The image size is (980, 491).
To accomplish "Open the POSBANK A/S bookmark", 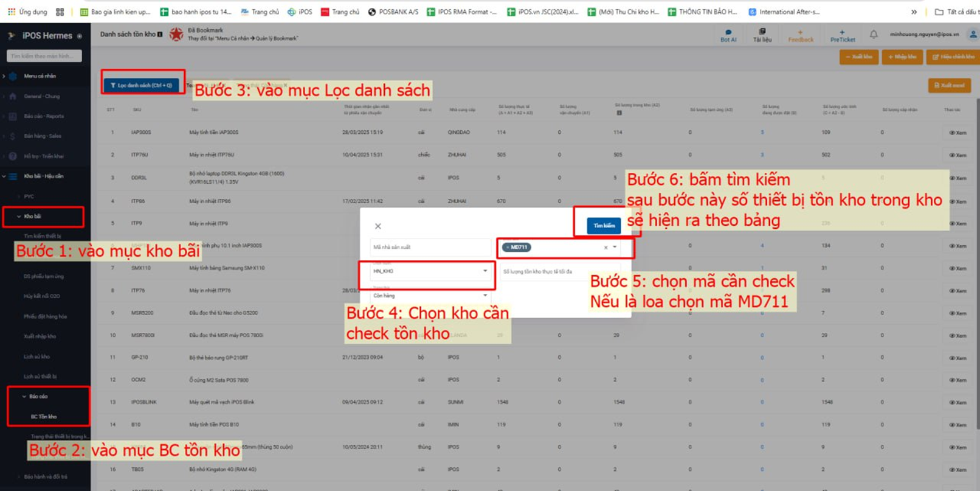I will click(393, 12).
